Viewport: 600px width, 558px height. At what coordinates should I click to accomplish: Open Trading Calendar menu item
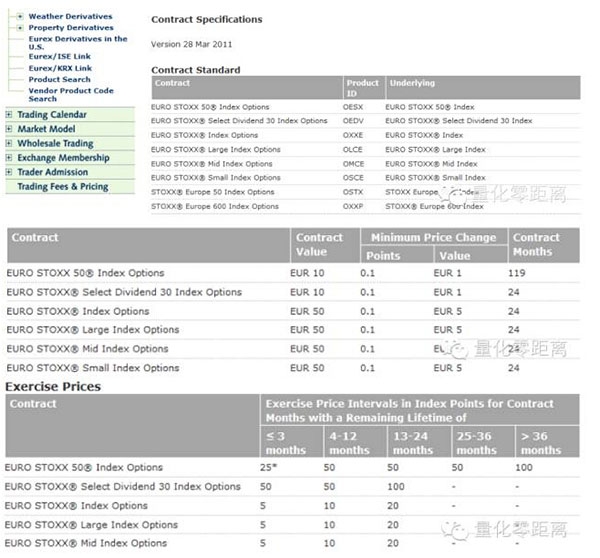pyautogui.click(x=52, y=114)
